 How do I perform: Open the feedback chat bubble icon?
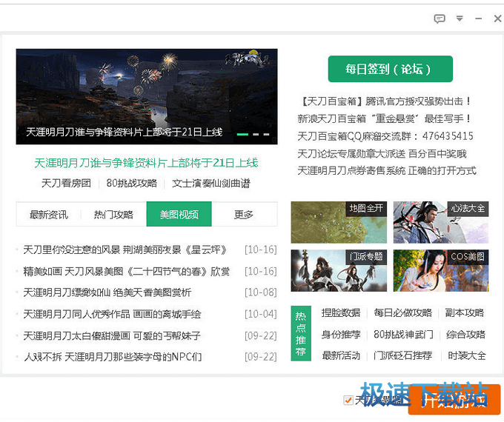pyautogui.click(x=440, y=19)
